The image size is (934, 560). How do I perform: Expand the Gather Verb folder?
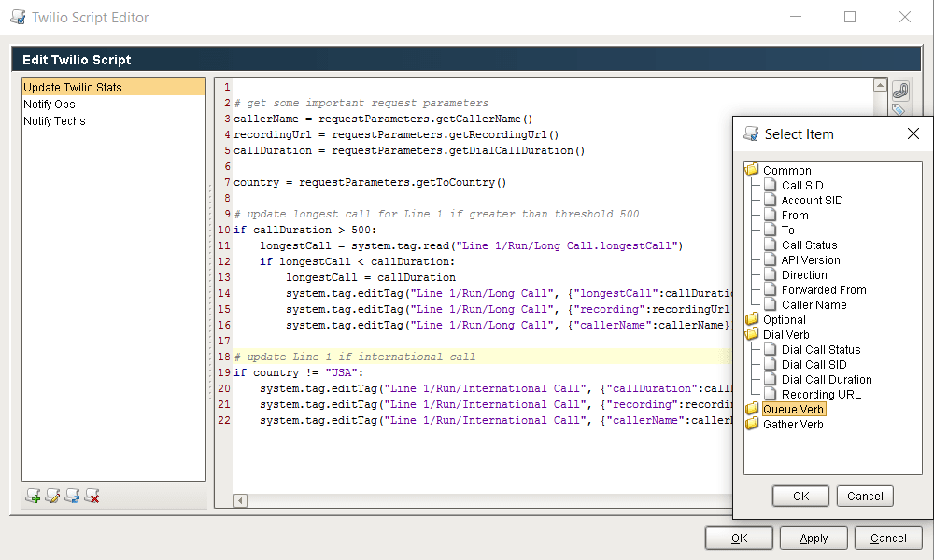click(752, 424)
